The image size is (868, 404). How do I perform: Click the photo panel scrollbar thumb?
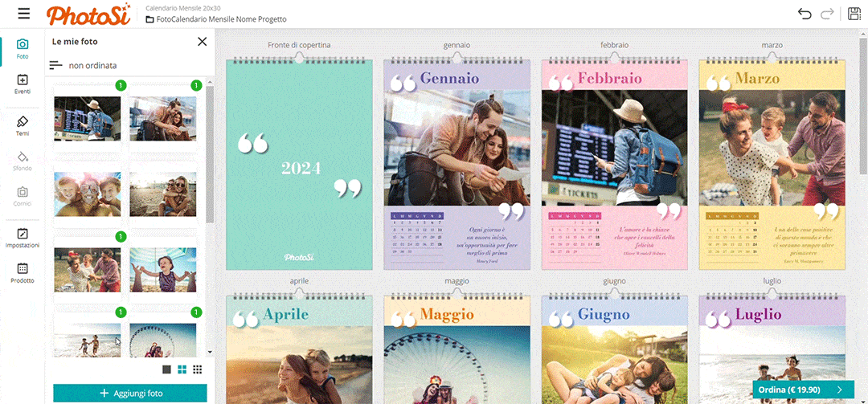click(210, 154)
